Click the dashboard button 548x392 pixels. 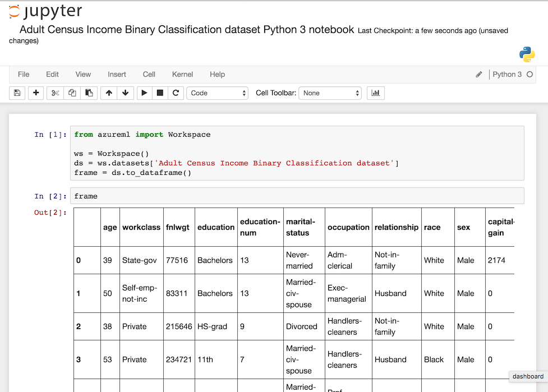528,376
